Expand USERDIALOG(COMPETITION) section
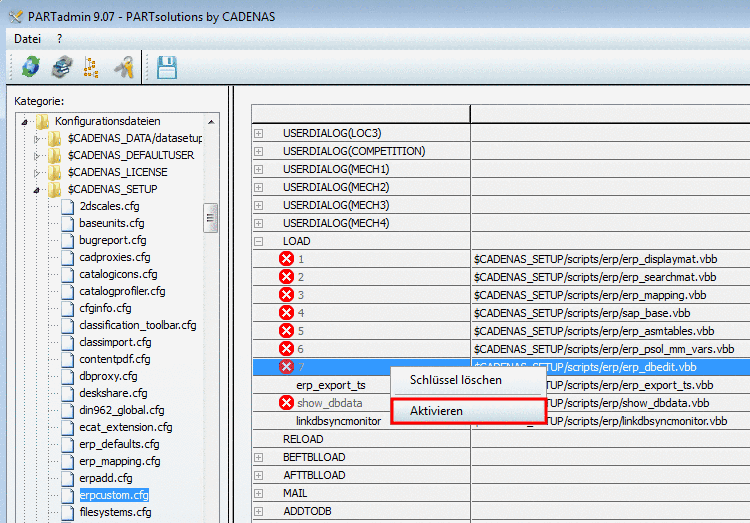 coord(259,151)
